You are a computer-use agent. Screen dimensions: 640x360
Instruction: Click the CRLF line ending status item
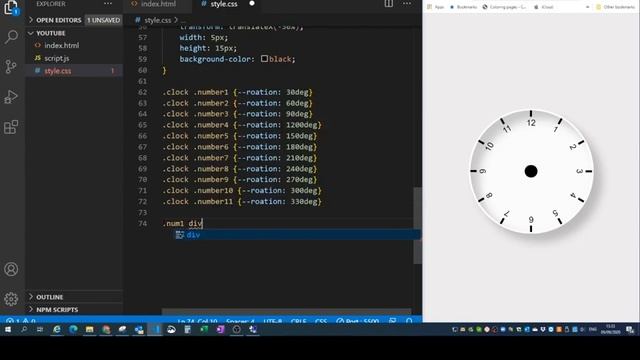(x=299, y=321)
